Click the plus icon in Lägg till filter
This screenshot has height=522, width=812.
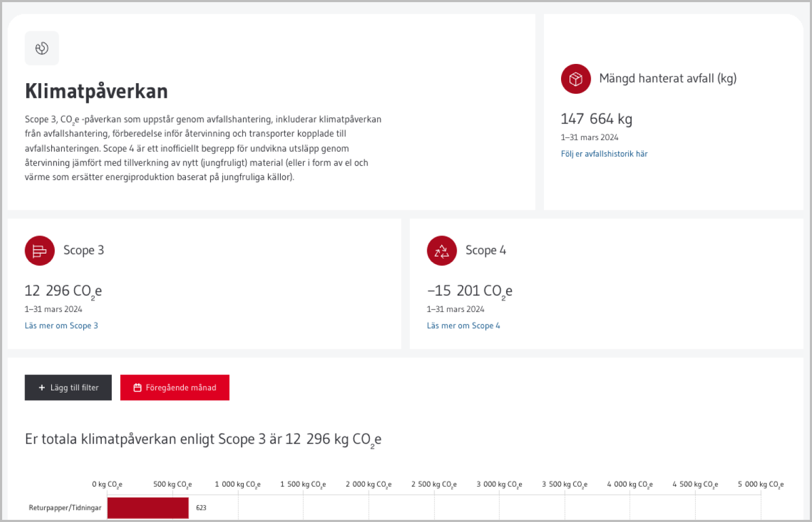pyautogui.click(x=42, y=388)
